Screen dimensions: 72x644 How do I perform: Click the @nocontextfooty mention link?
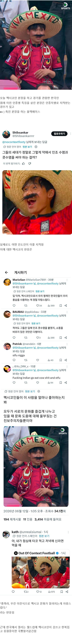click(14, 142)
